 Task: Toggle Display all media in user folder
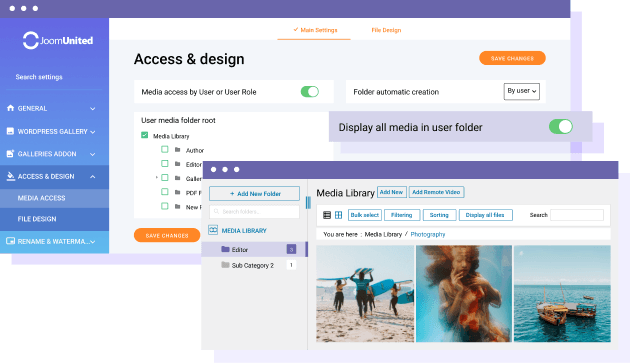[561, 127]
